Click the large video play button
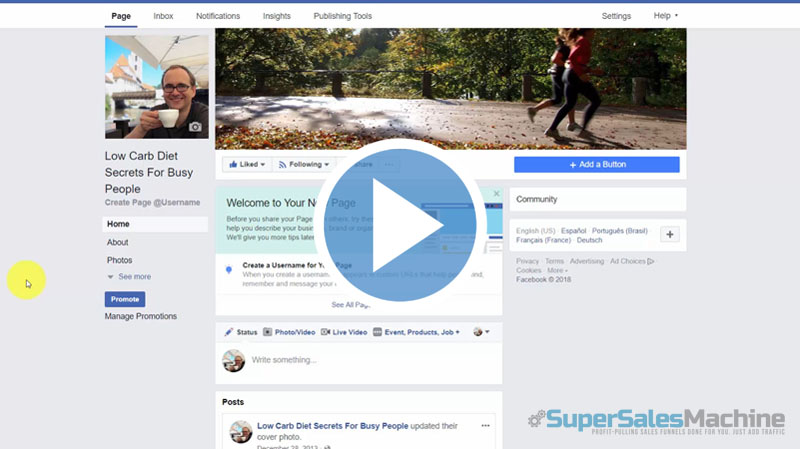The width and height of the screenshot is (800, 449). [x=400, y=226]
